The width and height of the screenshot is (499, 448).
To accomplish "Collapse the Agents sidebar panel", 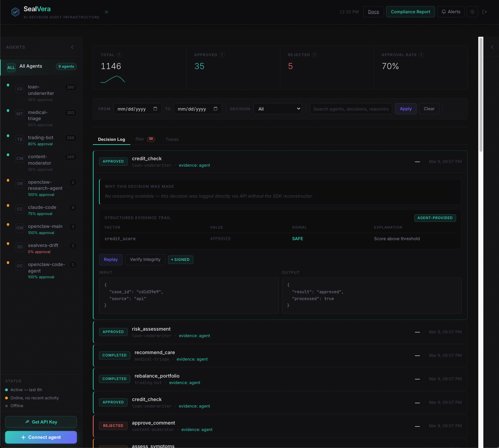I will (72, 47).
